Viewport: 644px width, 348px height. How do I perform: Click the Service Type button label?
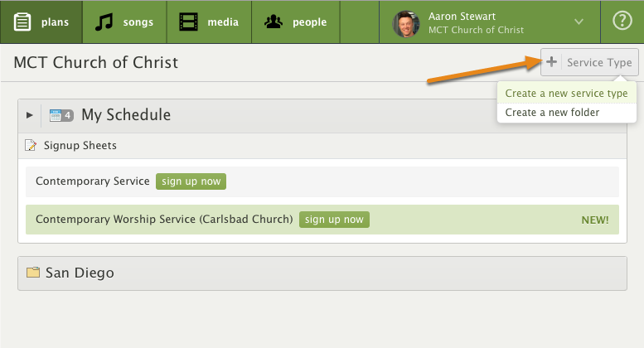[x=599, y=62]
